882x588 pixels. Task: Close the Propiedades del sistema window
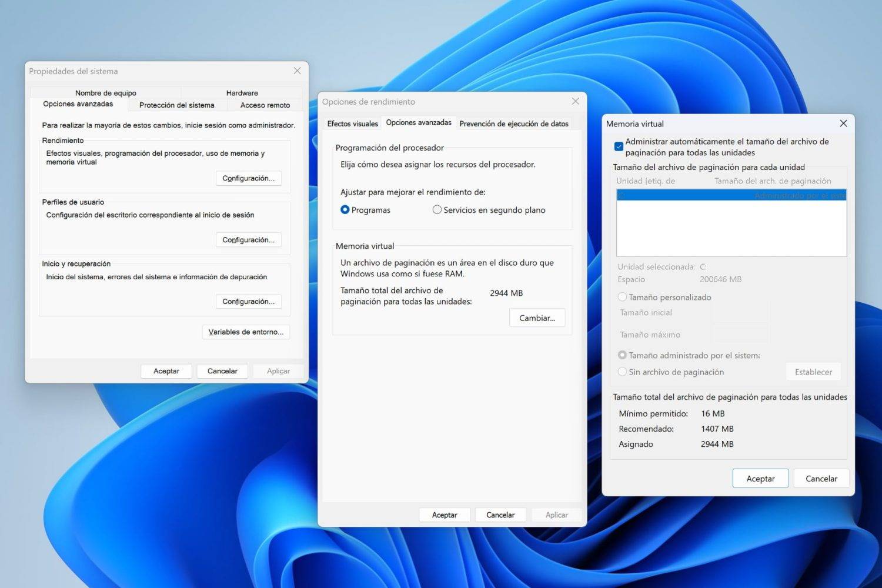[297, 71]
